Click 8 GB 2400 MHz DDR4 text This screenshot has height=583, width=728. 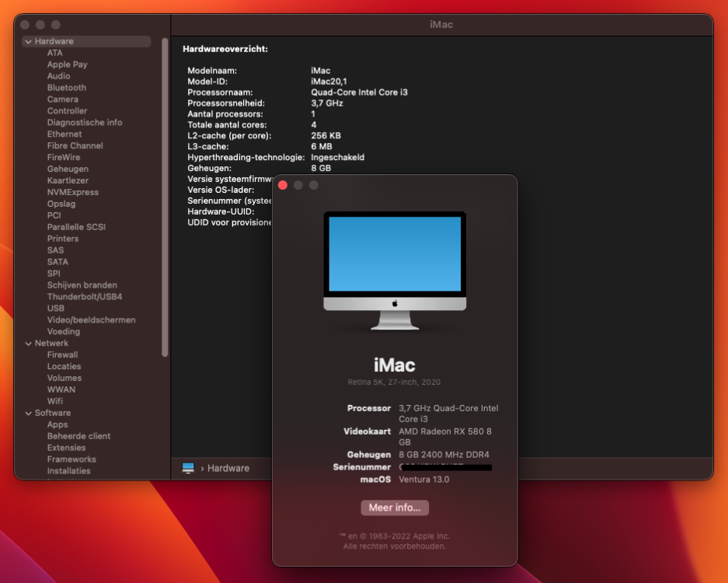tap(444, 455)
